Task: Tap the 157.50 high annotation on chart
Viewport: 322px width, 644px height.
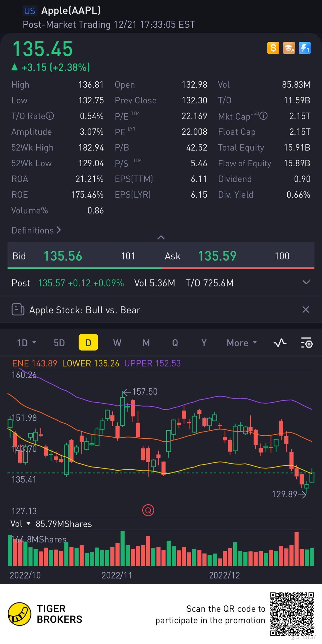Action: click(x=140, y=392)
